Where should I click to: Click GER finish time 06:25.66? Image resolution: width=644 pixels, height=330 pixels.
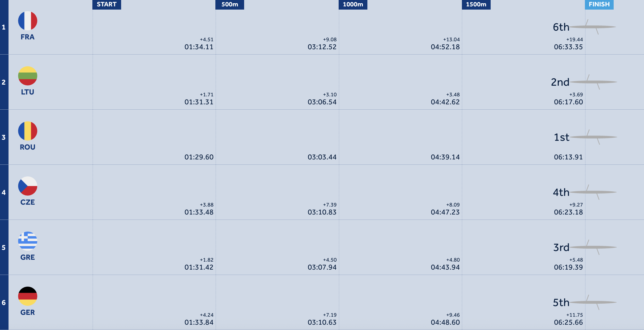(x=568, y=322)
